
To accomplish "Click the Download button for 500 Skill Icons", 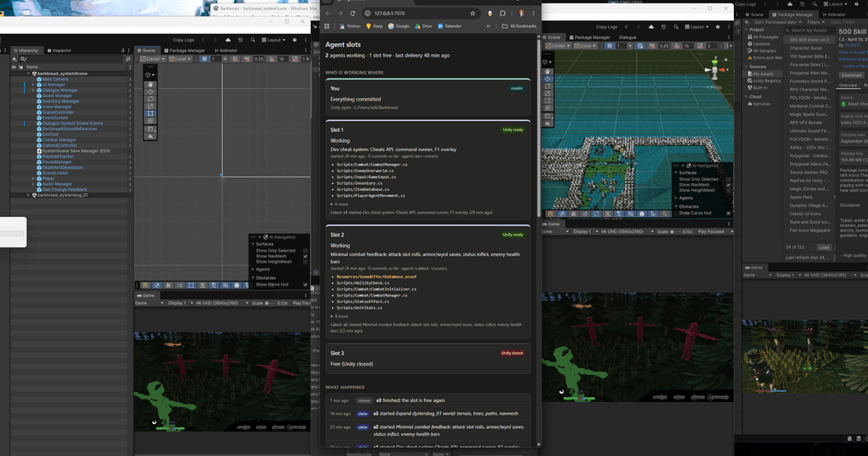I will [851, 75].
